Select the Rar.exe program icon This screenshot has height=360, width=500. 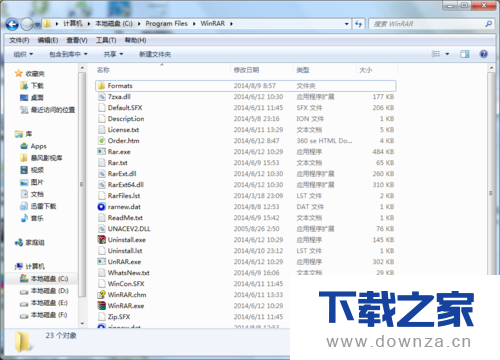(x=102, y=152)
